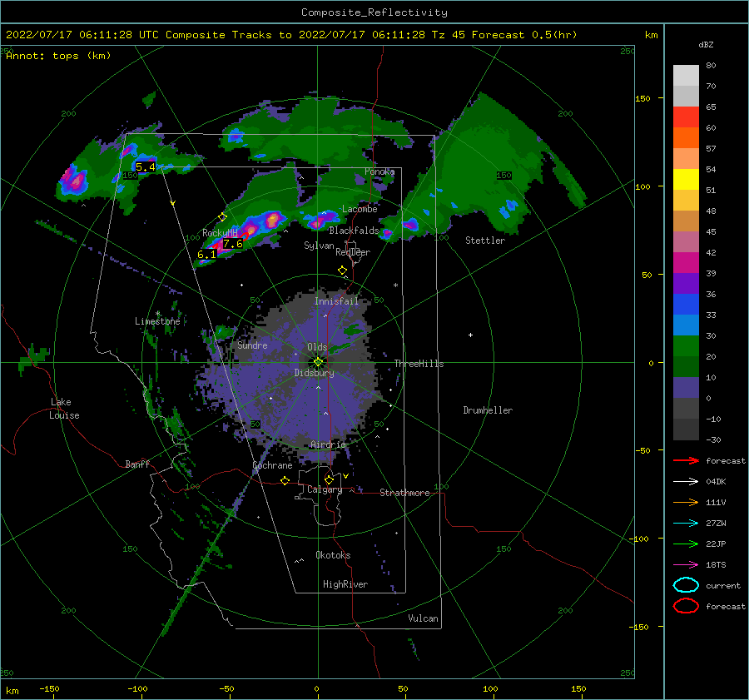Select the 33 dBZ light blue swatch

tap(686, 325)
